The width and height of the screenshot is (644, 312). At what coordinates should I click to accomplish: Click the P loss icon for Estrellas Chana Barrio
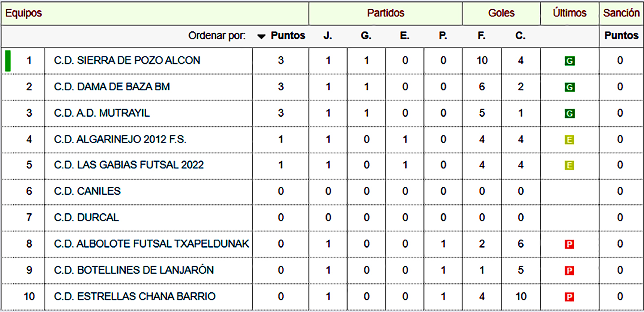569,297
